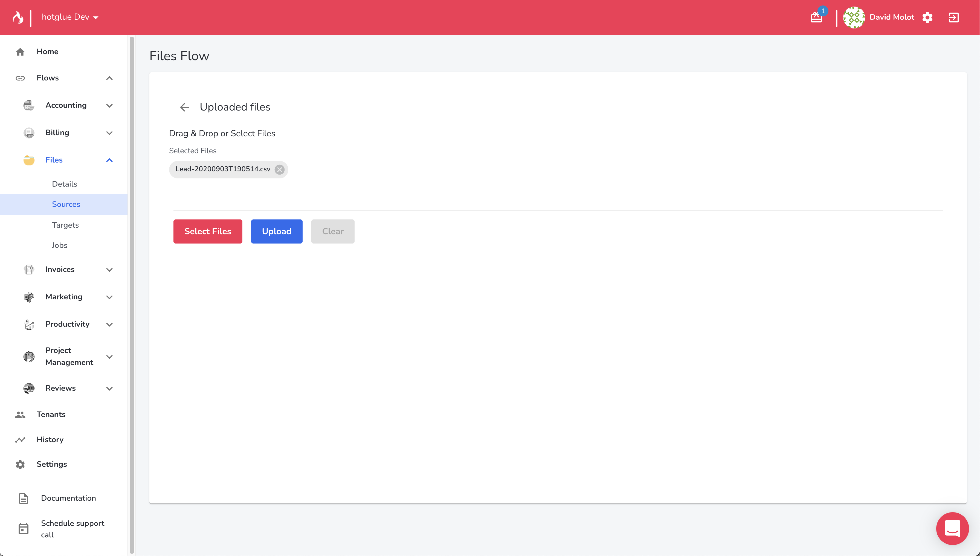Open the Jobs sub-item under Files
980x556 pixels.
click(60, 245)
